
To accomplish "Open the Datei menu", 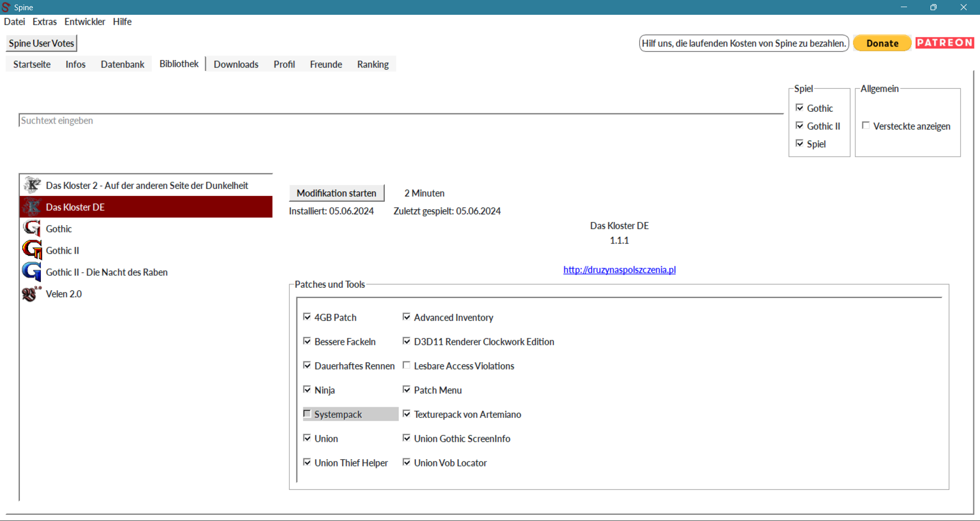I will pyautogui.click(x=14, y=21).
